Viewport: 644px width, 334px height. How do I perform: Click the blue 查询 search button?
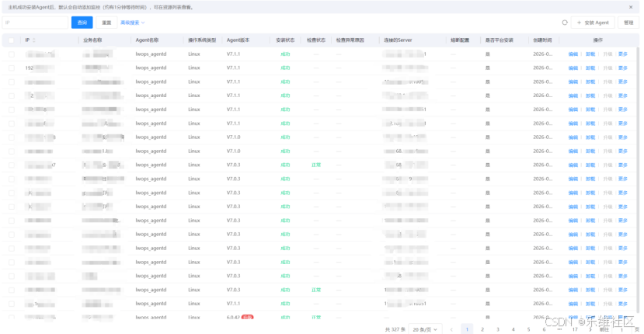pyautogui.click(x=82, y=23)
